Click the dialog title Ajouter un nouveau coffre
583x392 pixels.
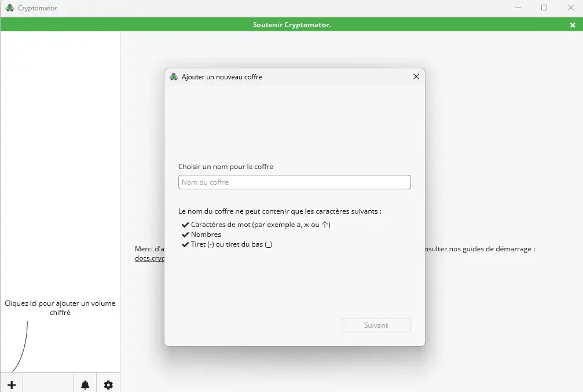coord(222,76)
